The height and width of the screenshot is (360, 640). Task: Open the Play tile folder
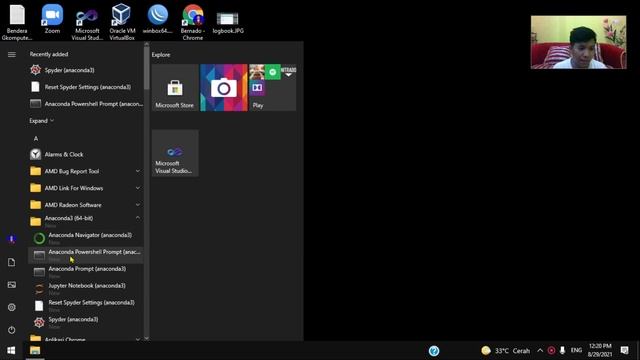pos(273,87)
